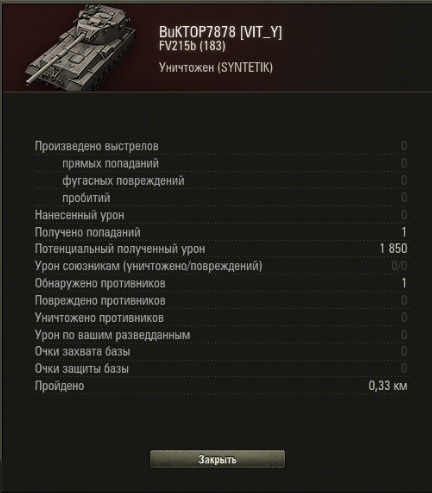This screenshot has width=432, height=493.
Task: Select the пробитий stat row
Action: pos(221,198)
